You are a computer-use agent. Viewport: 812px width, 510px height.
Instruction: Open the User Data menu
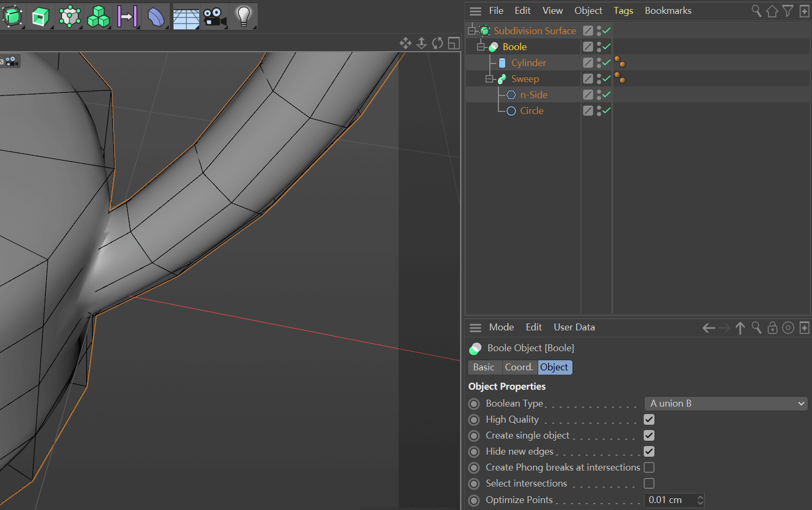point(575,327)
